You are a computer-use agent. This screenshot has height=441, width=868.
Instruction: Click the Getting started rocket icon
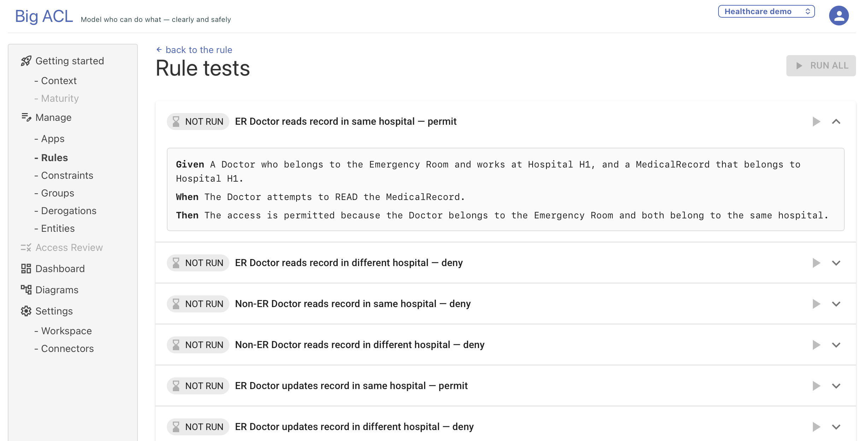(26, 61)
